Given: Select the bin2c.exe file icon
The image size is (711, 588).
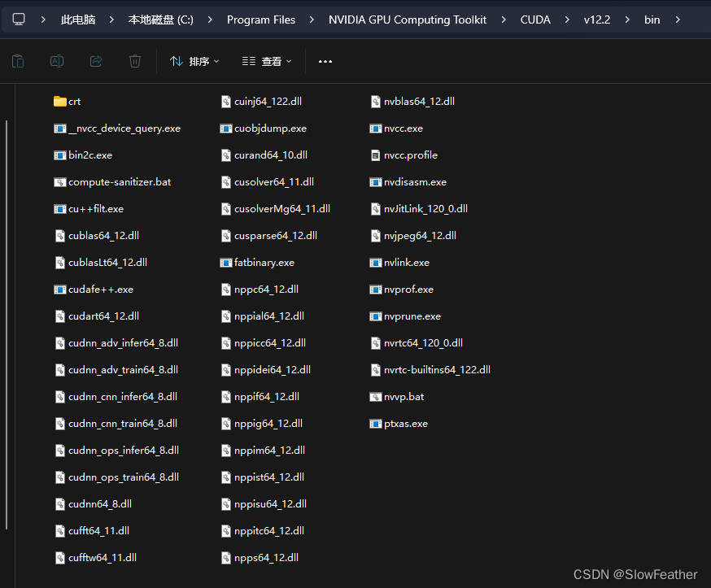Looking at the screenshot, I should 60,155.
